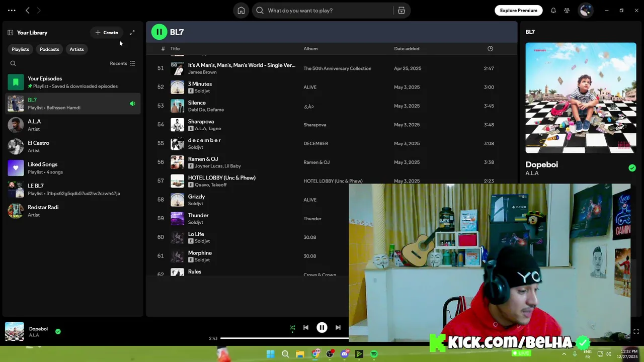
Task: Open Spotify icon in taskbar
Action: click(x=374, y=354)
